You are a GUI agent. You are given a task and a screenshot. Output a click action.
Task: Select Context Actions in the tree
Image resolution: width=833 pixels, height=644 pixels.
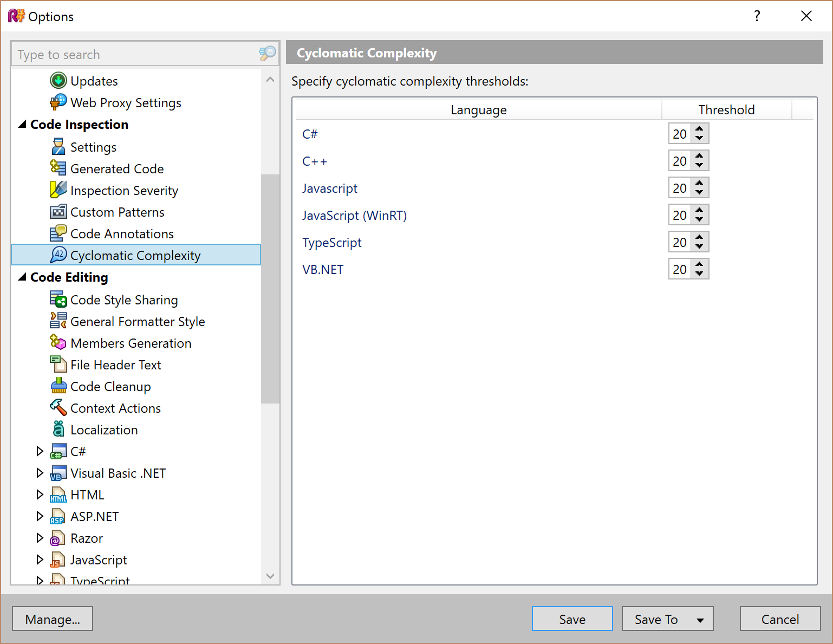coord(115,408)
